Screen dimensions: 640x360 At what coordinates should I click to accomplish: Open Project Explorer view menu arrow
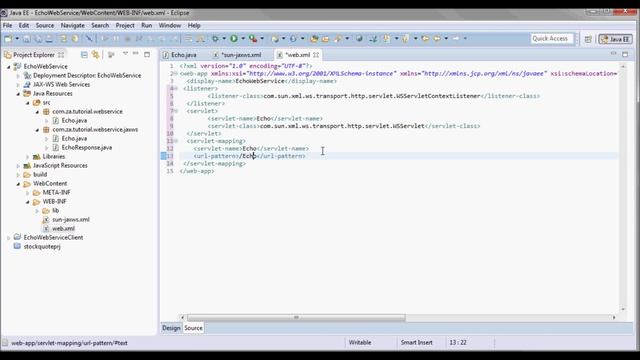coord(125,54)
